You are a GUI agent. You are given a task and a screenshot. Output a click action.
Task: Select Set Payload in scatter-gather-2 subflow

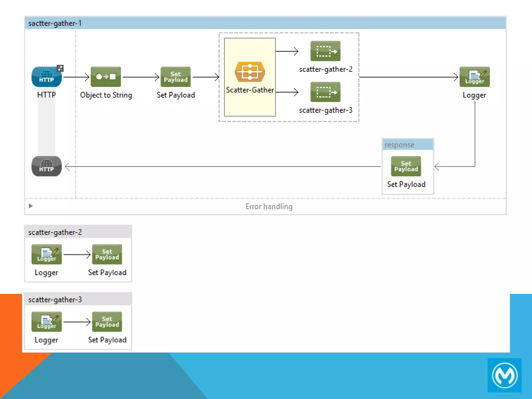click(107, 254)
